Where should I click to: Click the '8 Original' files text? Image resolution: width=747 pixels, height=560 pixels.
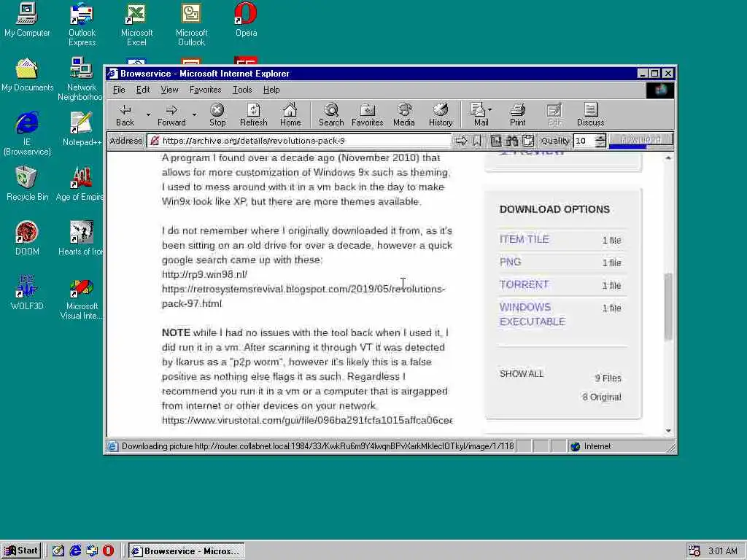tap(601, 397)
